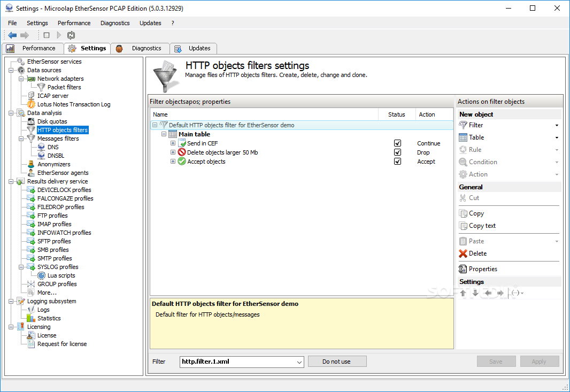This screenshot has width=570, height=392.
Task: Open the Diagnostics menu
Action: click(x=115, y=23)
